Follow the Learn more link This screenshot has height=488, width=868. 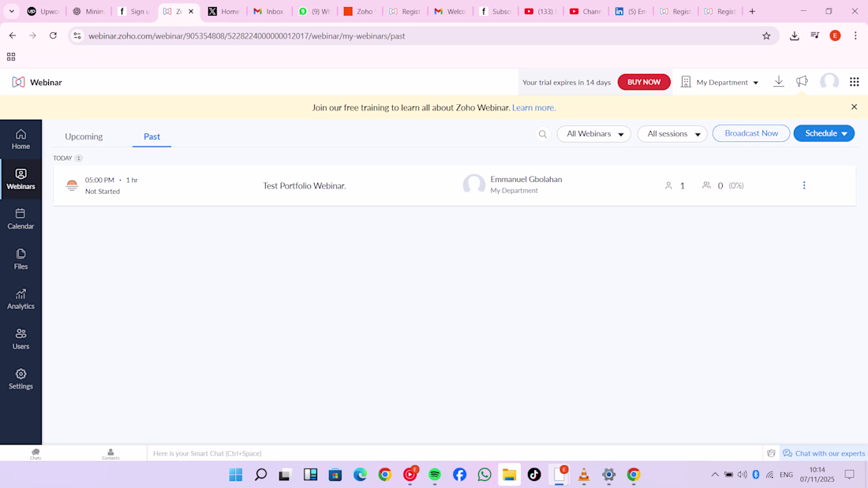coord(533,107)
